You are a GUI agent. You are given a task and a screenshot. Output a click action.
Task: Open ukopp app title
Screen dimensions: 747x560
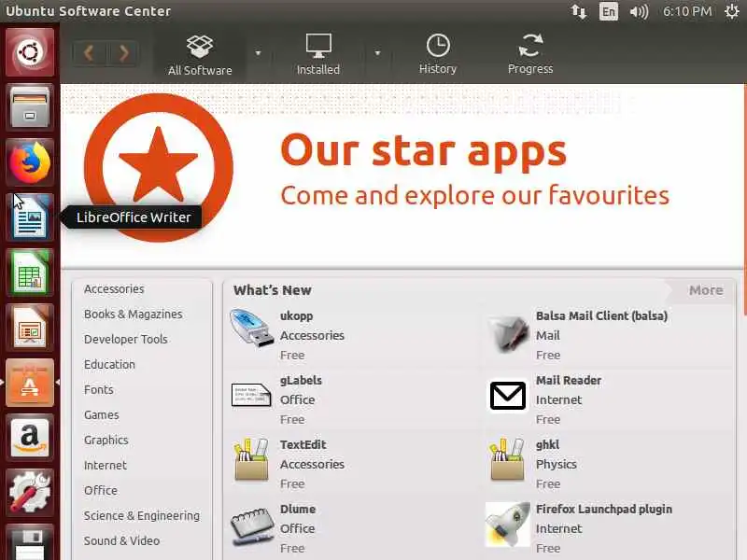click(296, 315)
